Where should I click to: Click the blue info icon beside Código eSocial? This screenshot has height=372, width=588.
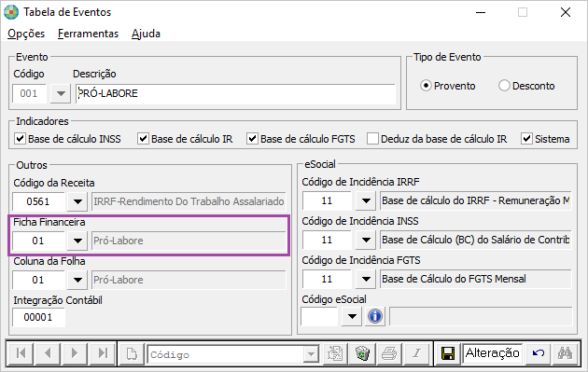coord(374,317)
